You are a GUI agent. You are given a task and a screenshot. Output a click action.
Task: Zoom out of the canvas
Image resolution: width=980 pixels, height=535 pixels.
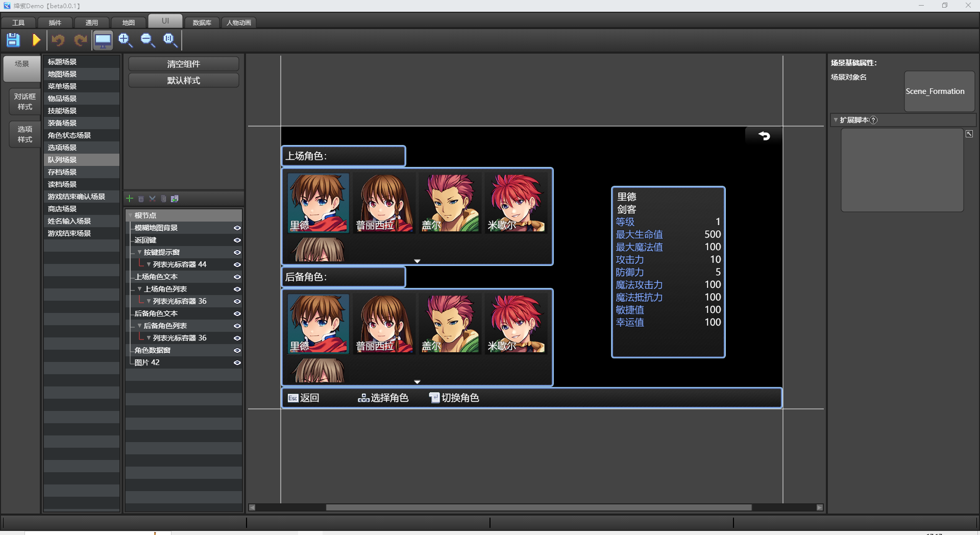click(148, 40)
